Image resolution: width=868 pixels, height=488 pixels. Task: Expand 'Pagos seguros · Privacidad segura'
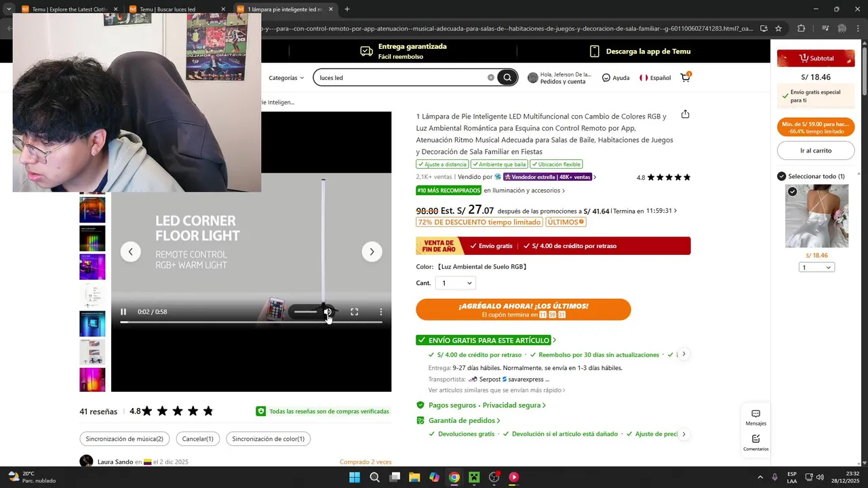[x=482, y=405]
